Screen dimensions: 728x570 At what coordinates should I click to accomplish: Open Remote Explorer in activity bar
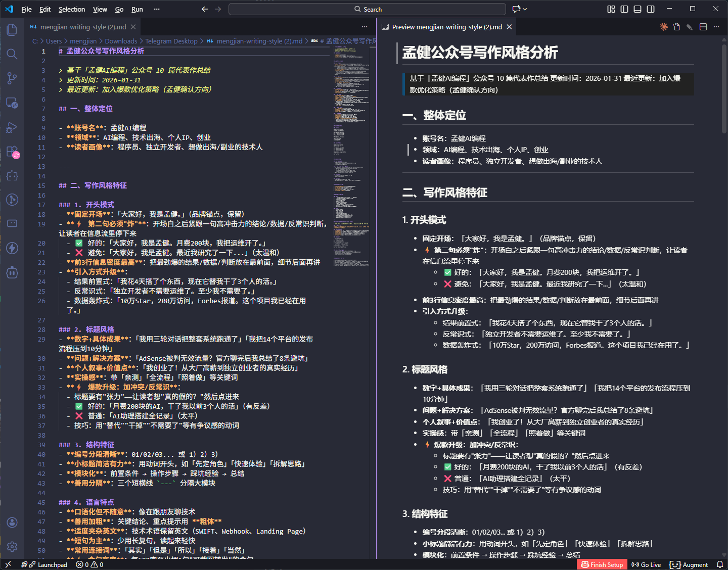click(x=12, y=103)
